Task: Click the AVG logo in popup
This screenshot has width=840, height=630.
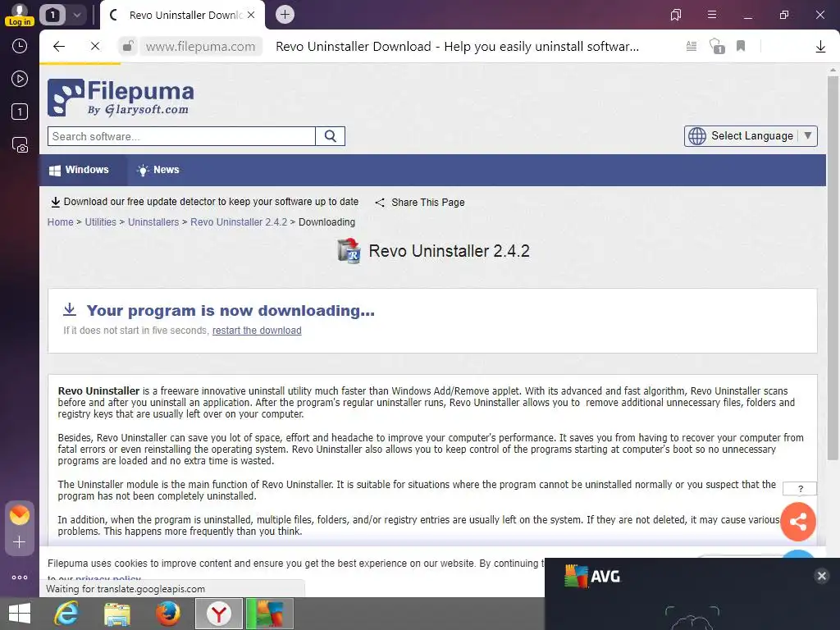Action: click(592, 577)
